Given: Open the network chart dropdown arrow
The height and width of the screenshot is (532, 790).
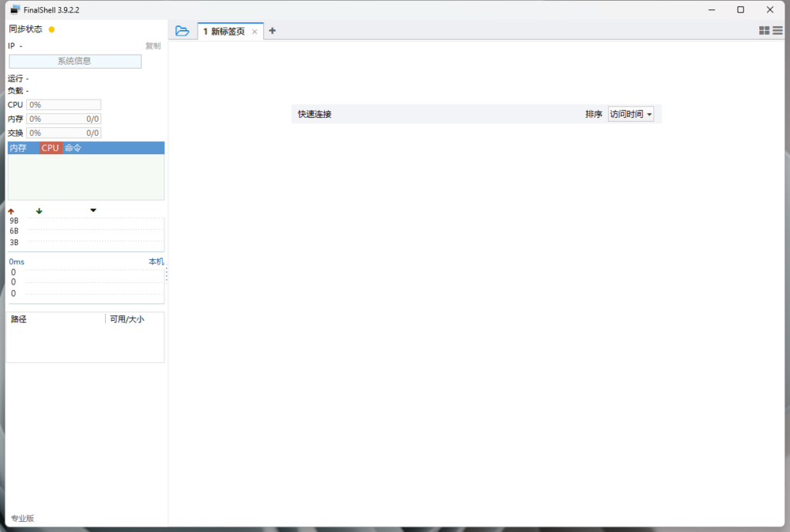Looking at the screenshot, I should pyautogui.click(x=93, y=210).
